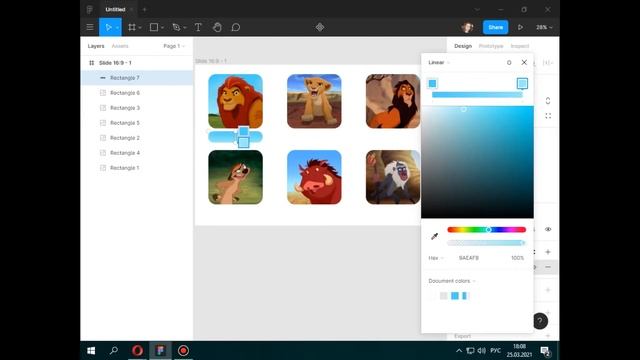The height and width of the screenshot is (360, 640).
Task: Select the Comment tool
Action: coord(236,27)
